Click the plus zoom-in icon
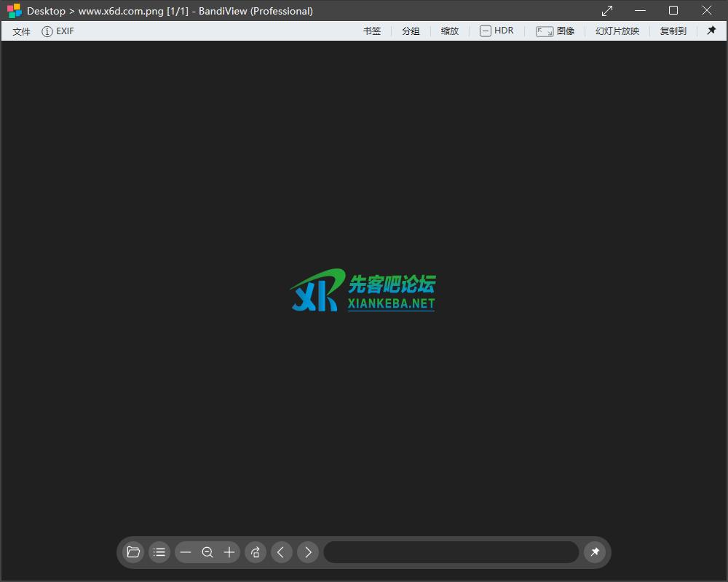Screen dimensions: 728x582 tap(229, 552)
